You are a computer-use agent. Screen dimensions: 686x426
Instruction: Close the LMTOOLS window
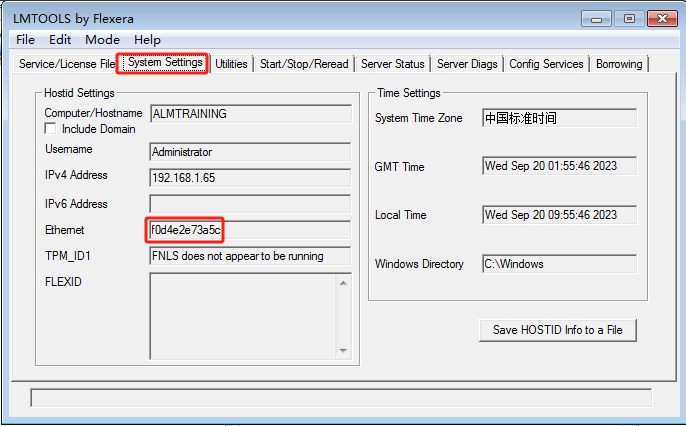[660, 18]
